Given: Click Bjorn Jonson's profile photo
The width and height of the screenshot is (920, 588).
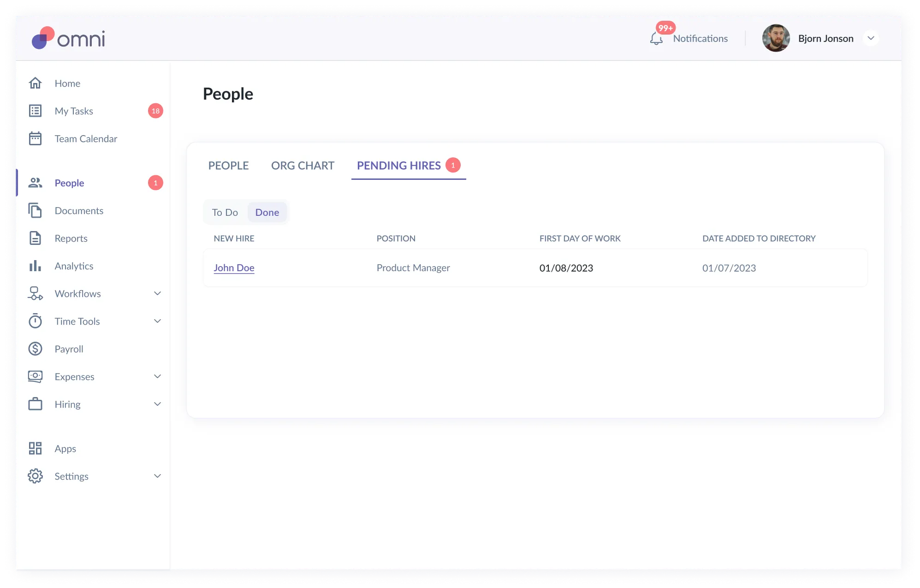Looking at the screenshot, I should [776, 38].
